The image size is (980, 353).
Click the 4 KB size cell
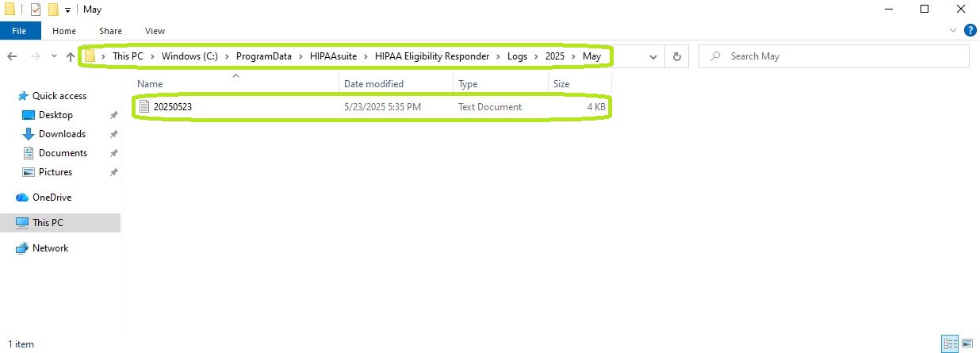(597, 106)
